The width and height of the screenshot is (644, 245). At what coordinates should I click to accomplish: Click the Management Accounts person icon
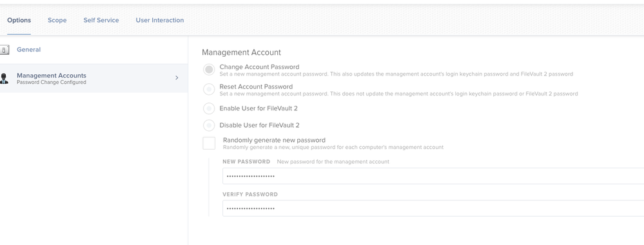pos(4,79)
